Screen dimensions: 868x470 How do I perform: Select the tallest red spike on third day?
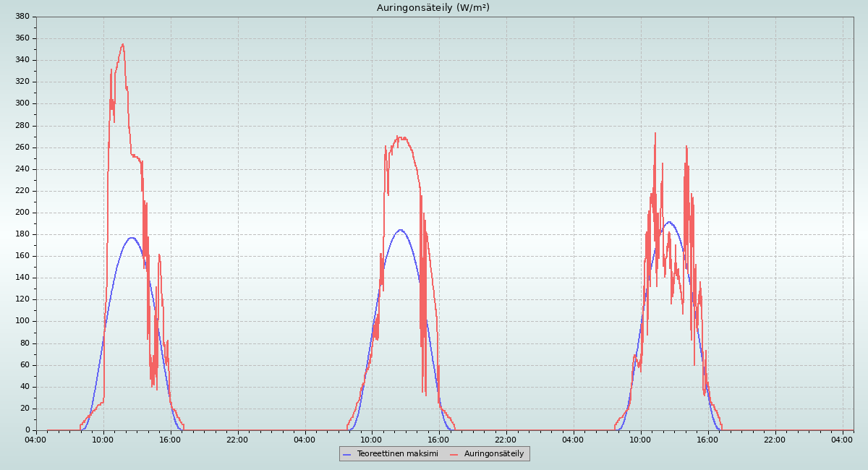click(655, 134)
